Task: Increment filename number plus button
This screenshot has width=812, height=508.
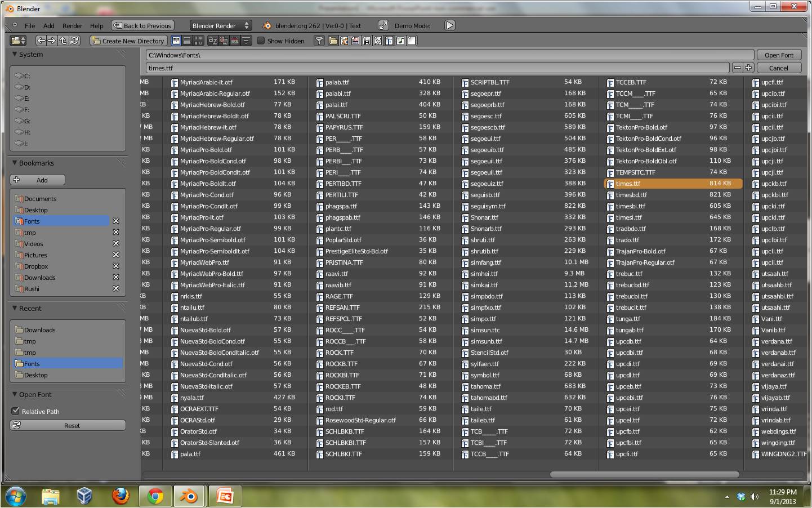Action: [x=748, y=68]
